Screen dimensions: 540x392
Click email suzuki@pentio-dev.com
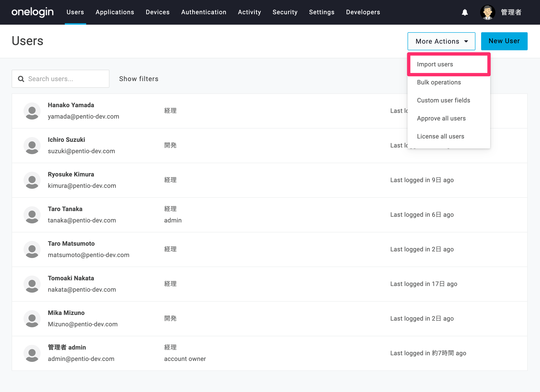point(81,151)
